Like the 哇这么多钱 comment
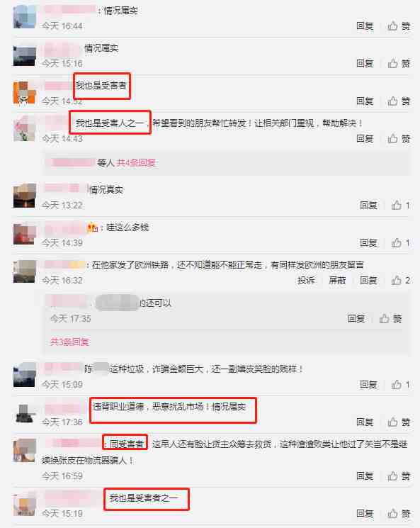The image size is (420, 528). coord(400,243)
